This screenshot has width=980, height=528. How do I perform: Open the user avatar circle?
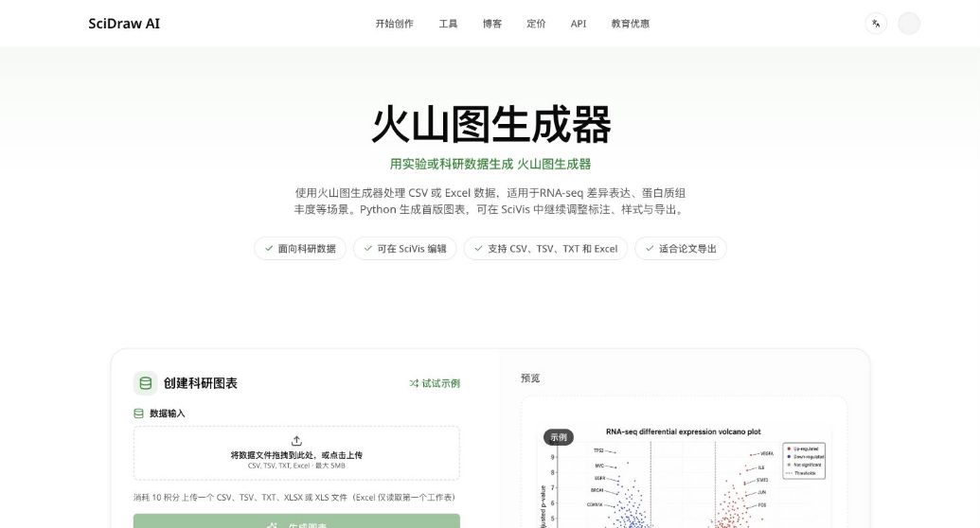pos(909,24)
